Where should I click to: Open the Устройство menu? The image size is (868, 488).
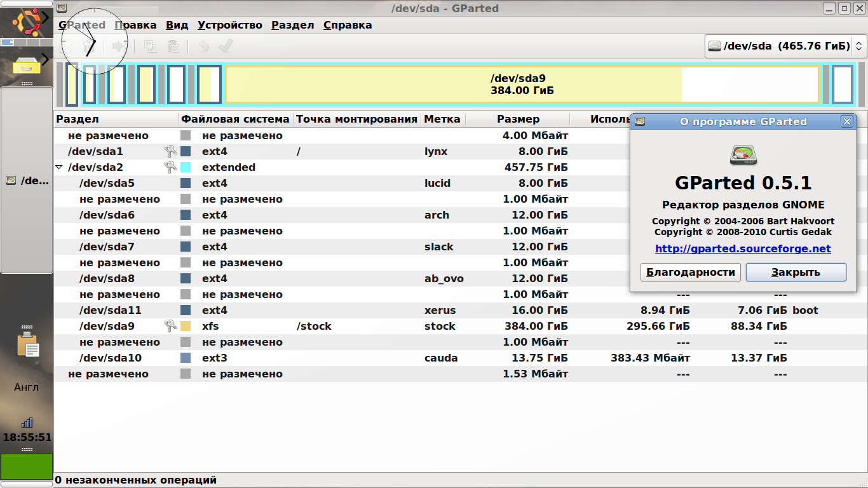tap(229, 25)
